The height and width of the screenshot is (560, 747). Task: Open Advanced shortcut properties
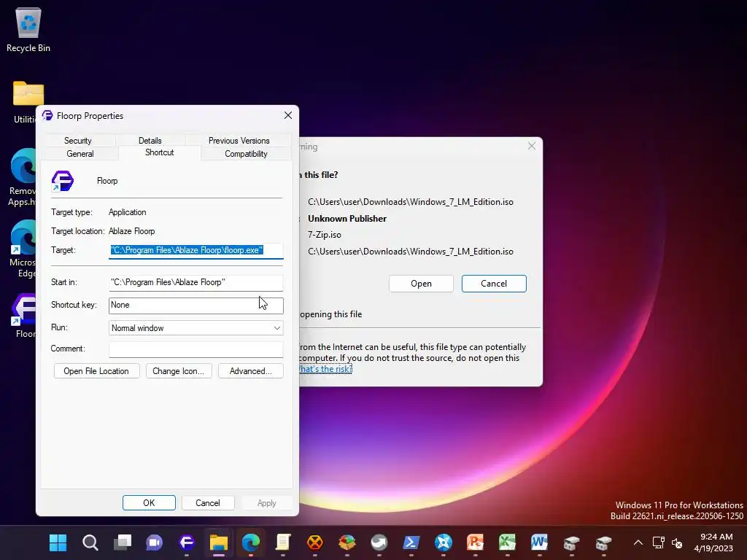click(x=251, y=371)
